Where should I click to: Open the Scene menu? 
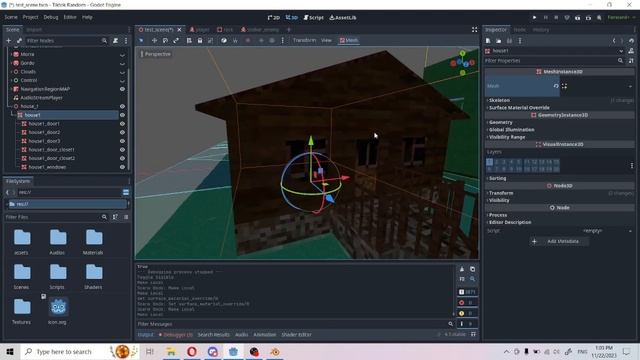click(11, 17)
